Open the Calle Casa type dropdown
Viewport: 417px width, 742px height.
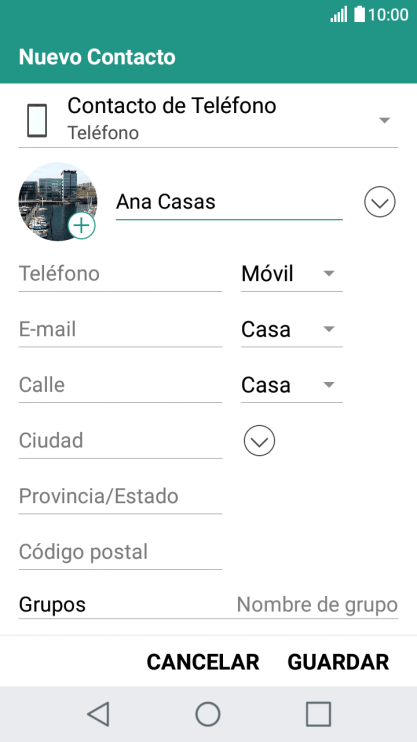(x=292, y=385)
